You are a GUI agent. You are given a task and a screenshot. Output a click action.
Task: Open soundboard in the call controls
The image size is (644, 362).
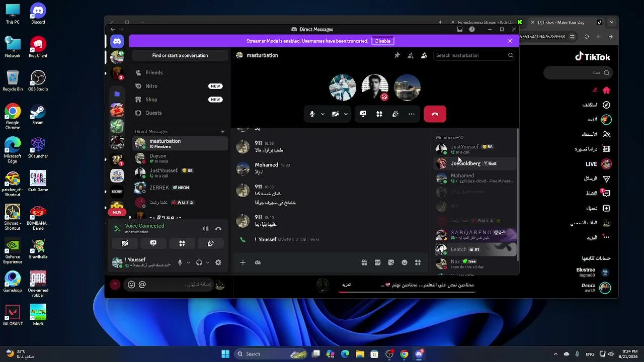395,114
